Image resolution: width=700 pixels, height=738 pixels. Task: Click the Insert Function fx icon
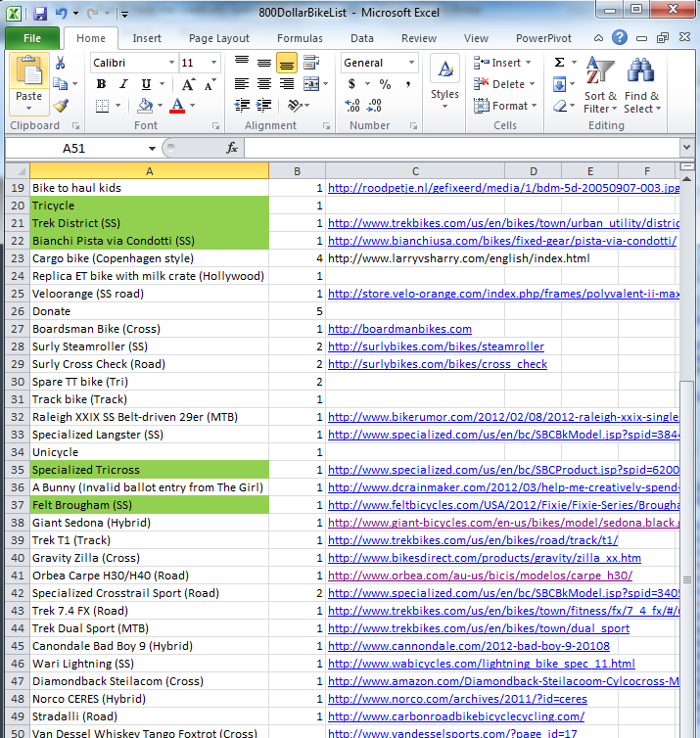pos(232,148)
